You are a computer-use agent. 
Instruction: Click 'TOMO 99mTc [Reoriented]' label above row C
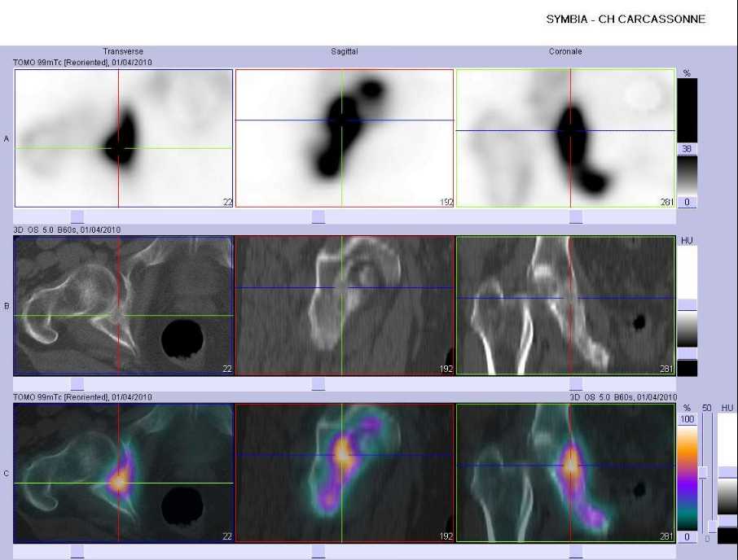pos(59,397)
